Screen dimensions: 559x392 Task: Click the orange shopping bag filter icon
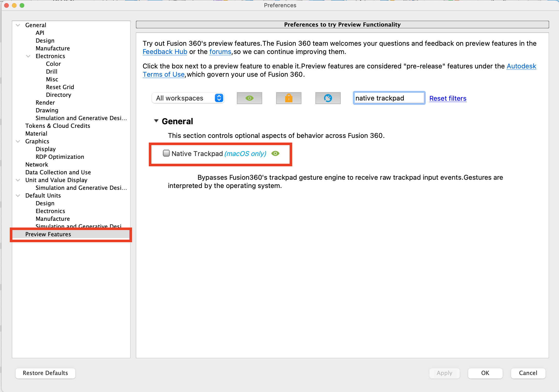pyautogui.click(x=289, y=98)
